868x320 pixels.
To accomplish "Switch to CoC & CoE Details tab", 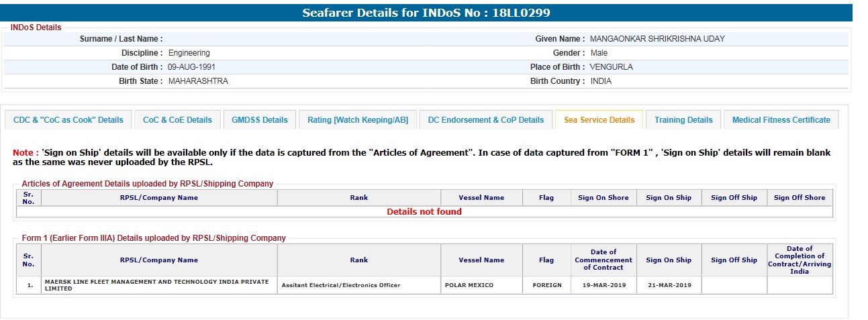I will (177, 120).
